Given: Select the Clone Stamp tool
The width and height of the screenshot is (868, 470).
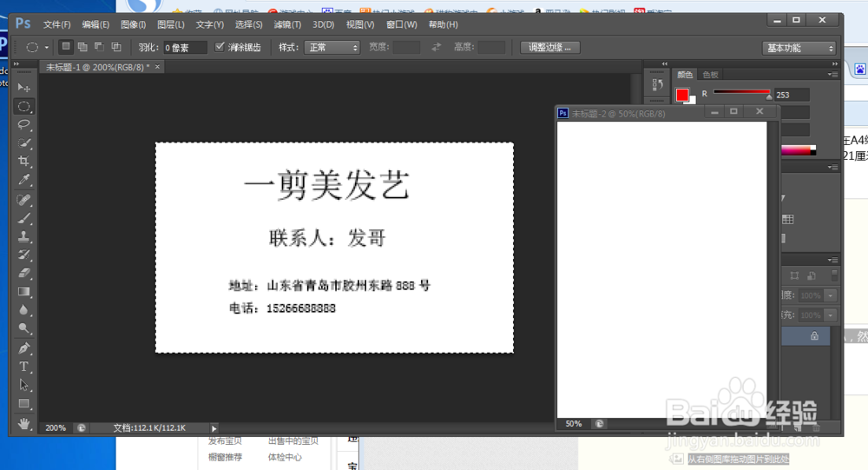Looking at the screenshot, I should point(23,236).
